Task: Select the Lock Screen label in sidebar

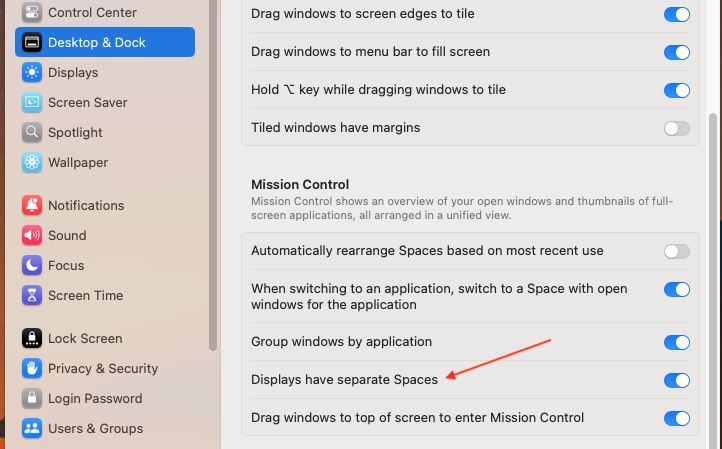Action: (x=85, y=338)
